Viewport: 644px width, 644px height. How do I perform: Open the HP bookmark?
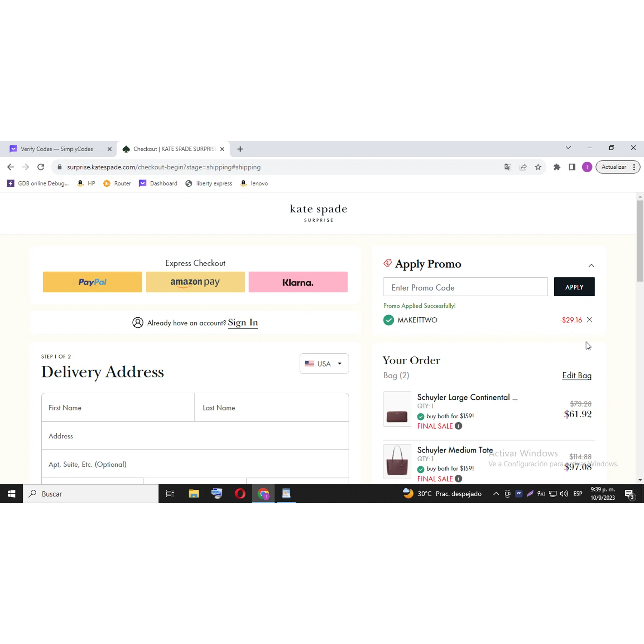(x=86, y=183)
